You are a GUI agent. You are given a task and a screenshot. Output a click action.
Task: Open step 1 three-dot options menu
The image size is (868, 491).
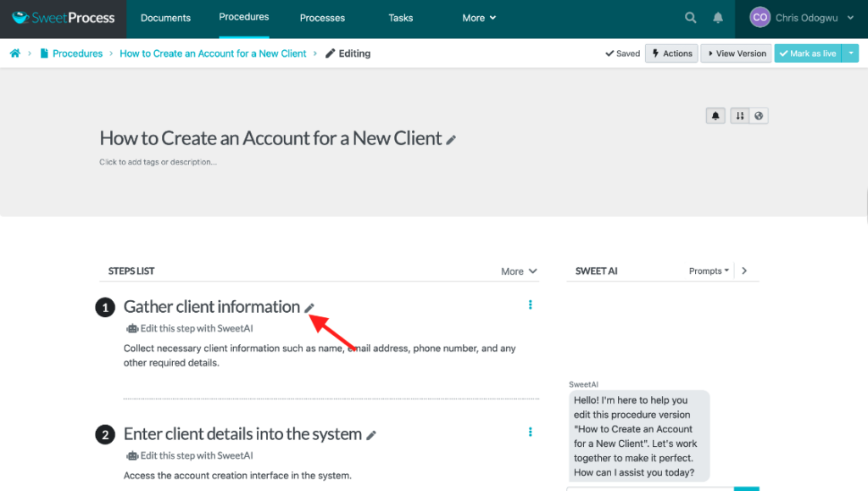tap(531, 305)
